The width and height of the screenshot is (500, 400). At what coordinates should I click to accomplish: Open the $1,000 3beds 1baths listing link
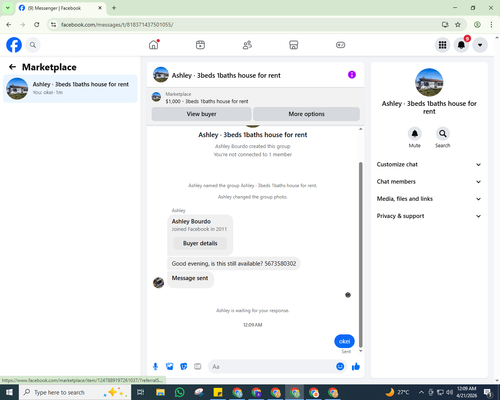(x=207, y=101)
